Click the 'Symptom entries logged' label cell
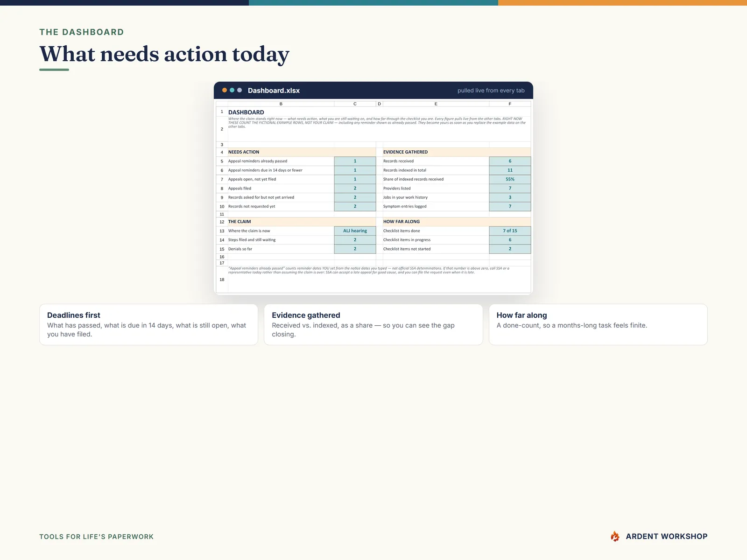 click(x=436, y=206)
